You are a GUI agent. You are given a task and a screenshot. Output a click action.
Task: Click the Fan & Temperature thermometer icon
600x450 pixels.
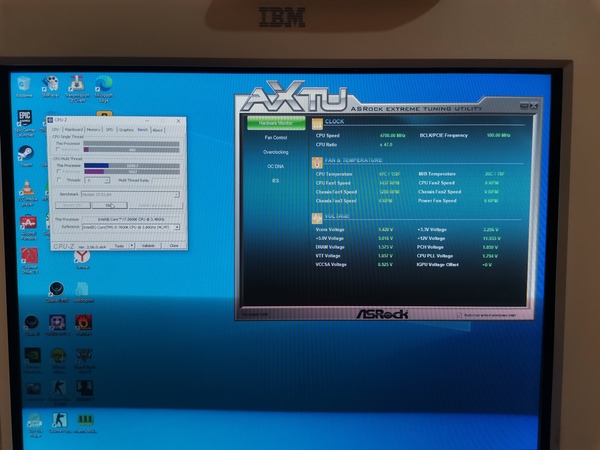click(x=317, y=163)
